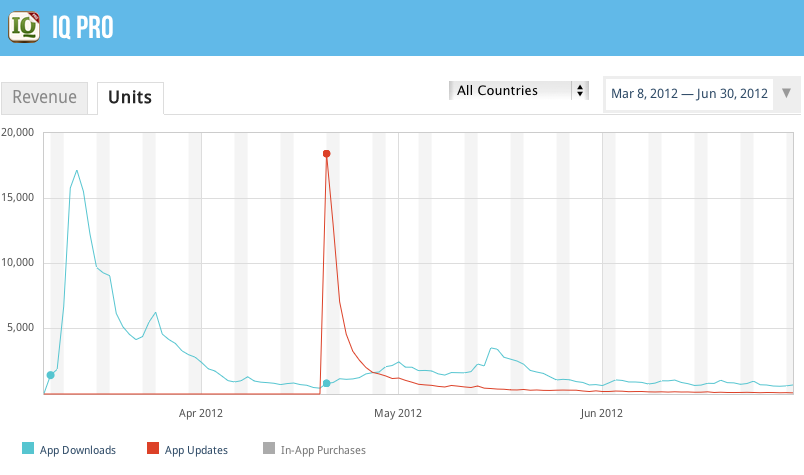
Task: Click the May 2012 axis label
Action: tap(396, 412)
